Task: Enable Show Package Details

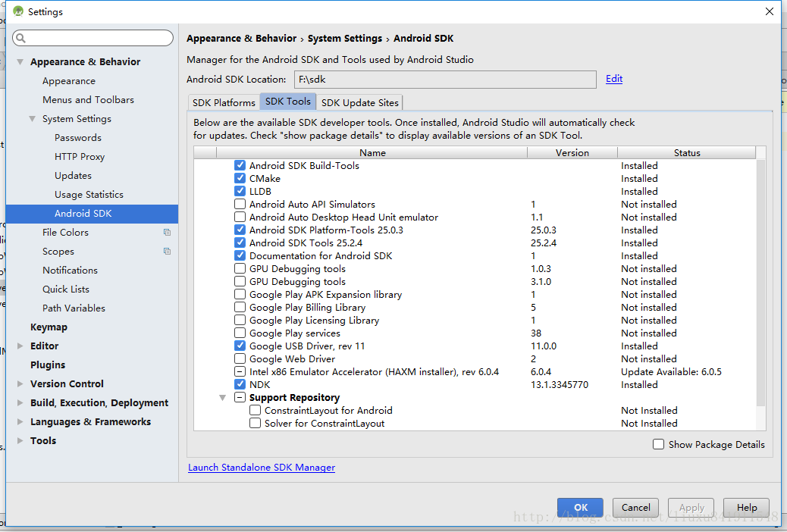Action: [658, 444]
